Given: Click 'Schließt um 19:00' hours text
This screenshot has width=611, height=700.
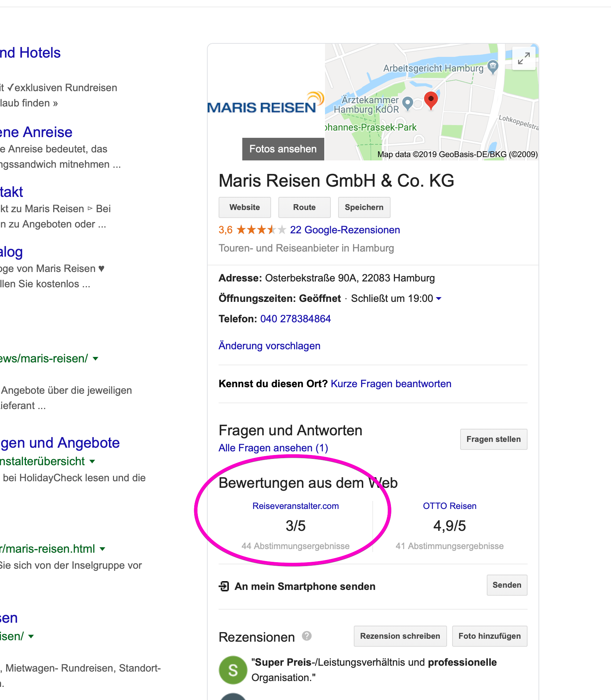Looking at the screenshot, I should click(392, 299).
